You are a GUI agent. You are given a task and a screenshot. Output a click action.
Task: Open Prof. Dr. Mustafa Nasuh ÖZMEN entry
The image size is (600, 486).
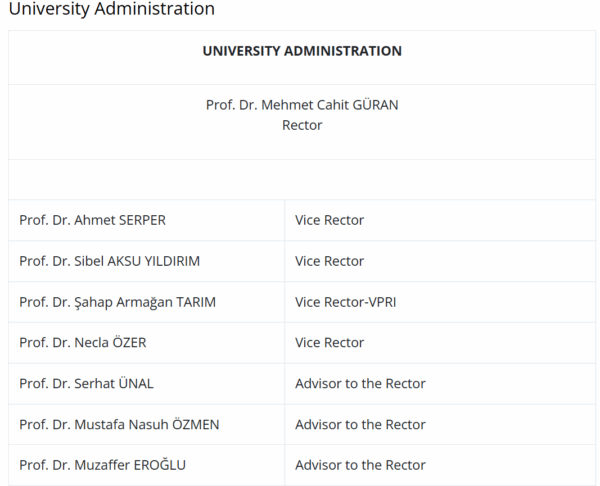pos(119,424)
